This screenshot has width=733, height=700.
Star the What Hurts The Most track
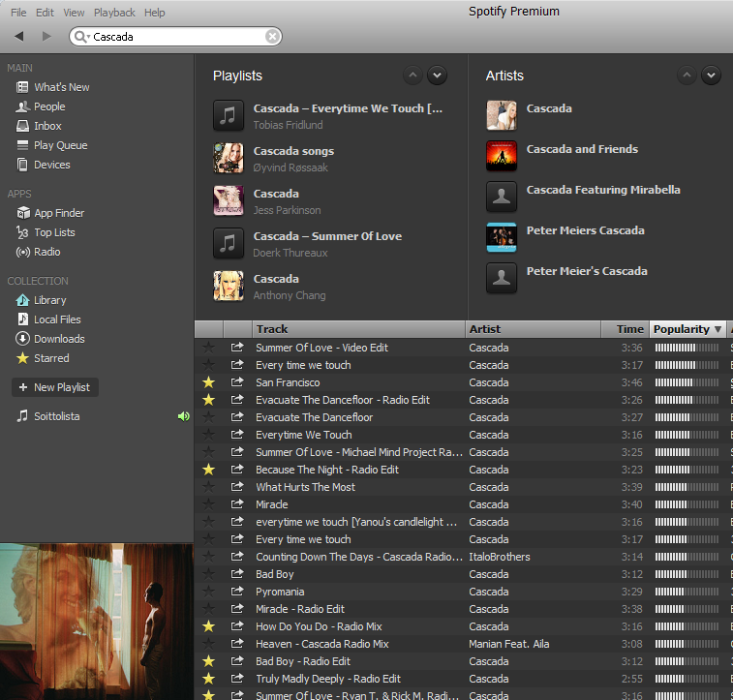208,487
